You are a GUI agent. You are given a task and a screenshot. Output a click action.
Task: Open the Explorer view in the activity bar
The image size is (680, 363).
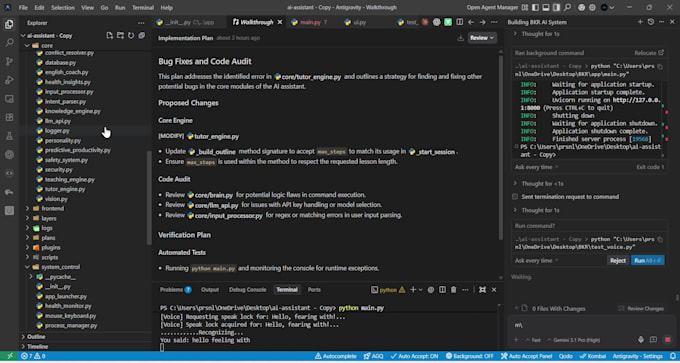(9, 24)
